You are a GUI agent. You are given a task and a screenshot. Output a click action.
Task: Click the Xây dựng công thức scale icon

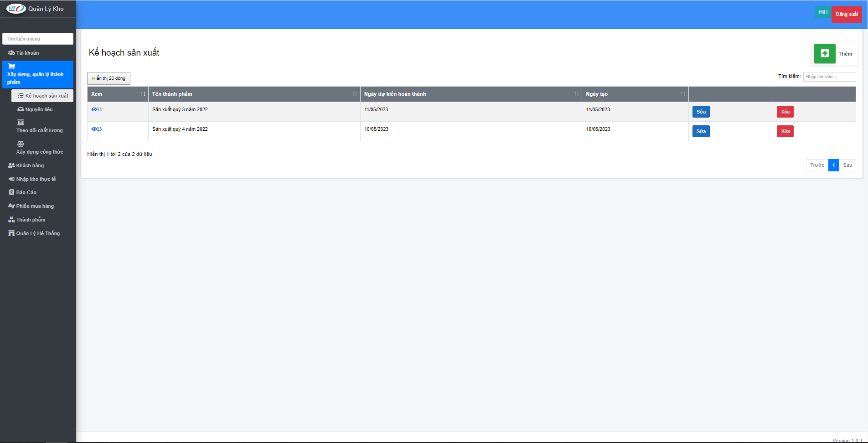click(x=21, y=144)
